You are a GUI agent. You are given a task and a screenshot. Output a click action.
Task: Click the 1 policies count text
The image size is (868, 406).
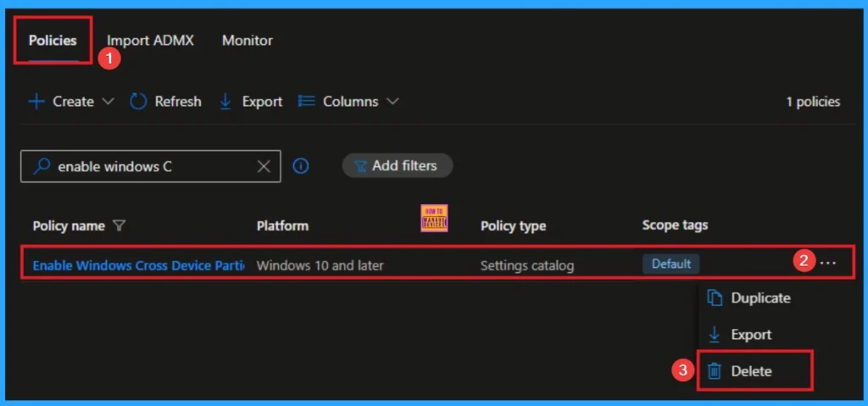pyautogui.click(x=813, y=102)
